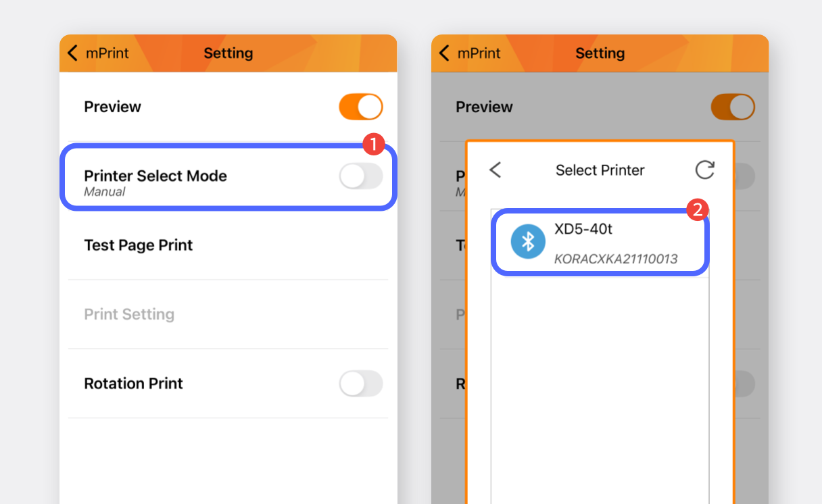Choose the XD5-40t printer name

point(583,229)
